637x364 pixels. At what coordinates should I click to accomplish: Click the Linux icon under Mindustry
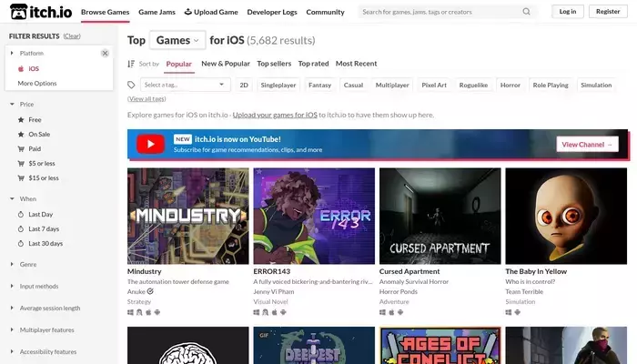[139, 312]
